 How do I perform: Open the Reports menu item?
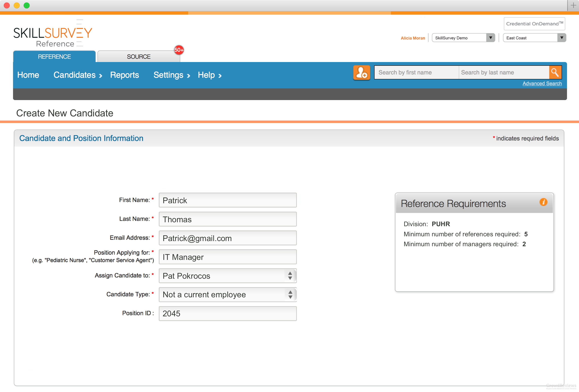pos(125,75)
